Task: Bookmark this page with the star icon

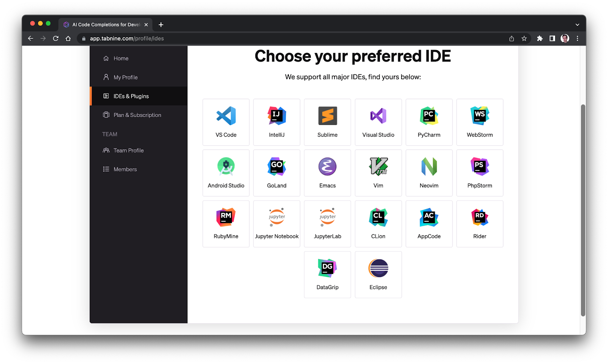Action: click(x=524, y=38)
